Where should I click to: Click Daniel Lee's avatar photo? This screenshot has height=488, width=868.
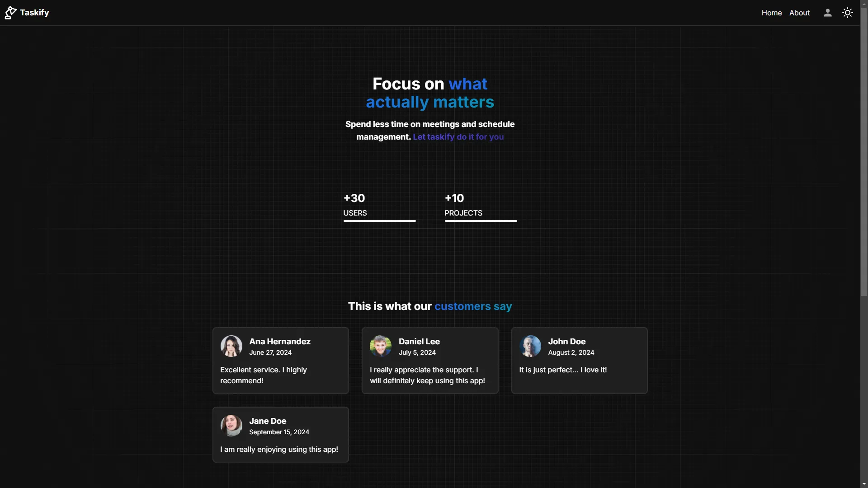pyautogui.click(x=380, y=346)
